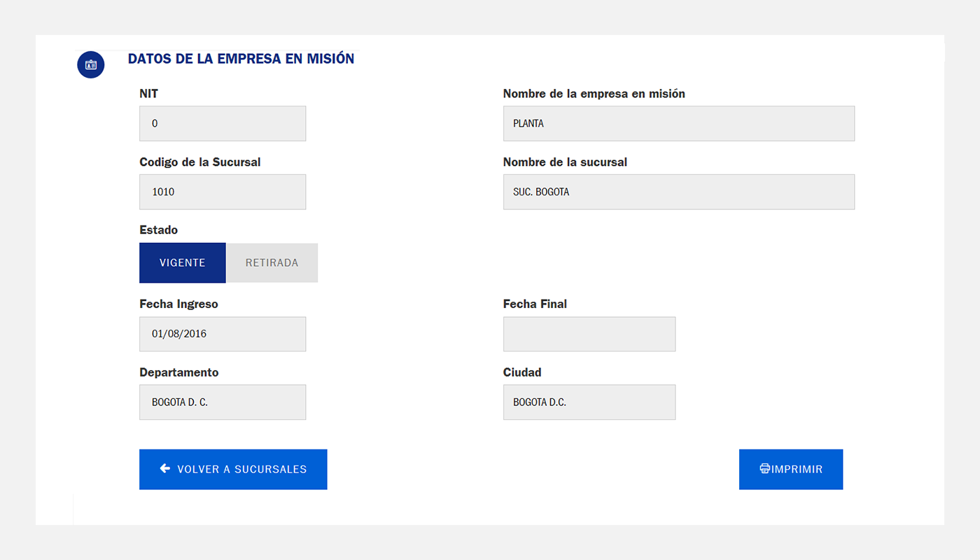The height and width of the screenshot is (560, 980).
Task: Click the Fecha Final label
Action: [x=535, y=304]
